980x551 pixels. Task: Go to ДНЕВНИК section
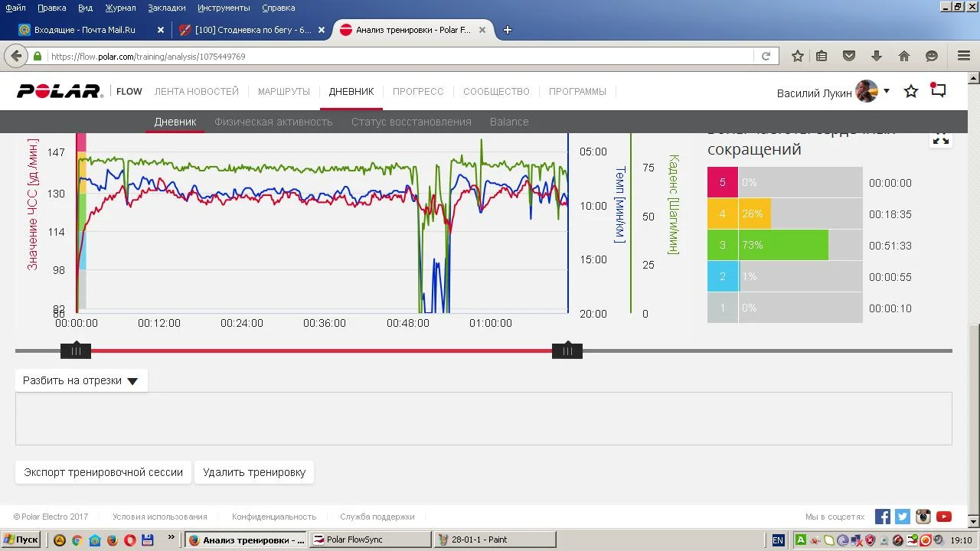click(x=351, y=92)
